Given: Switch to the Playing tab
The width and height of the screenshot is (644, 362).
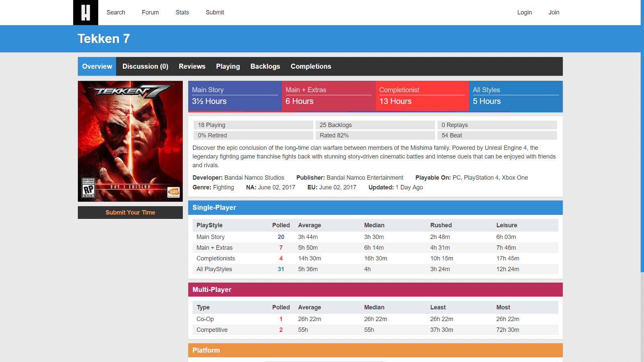Looking at the screenshot, I should [x=228, y=66].
